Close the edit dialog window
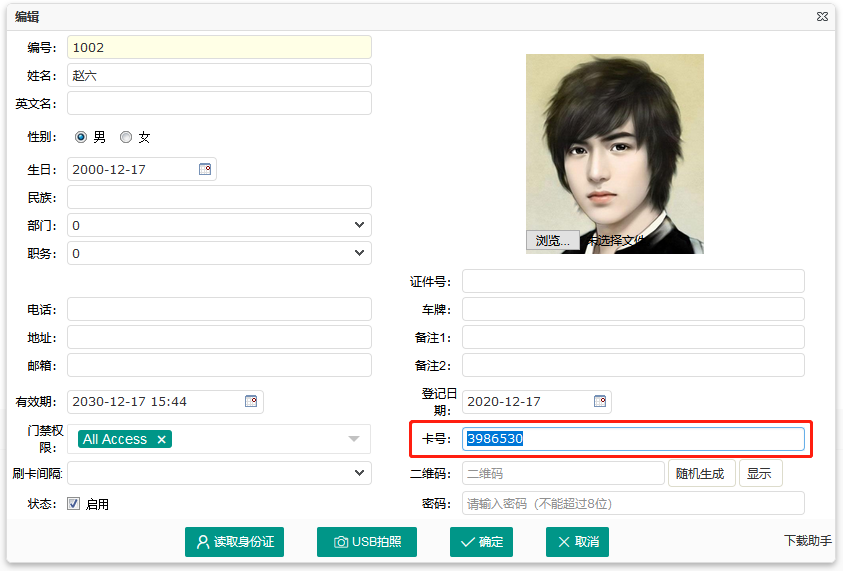843x571 pixels. point(822,17)
